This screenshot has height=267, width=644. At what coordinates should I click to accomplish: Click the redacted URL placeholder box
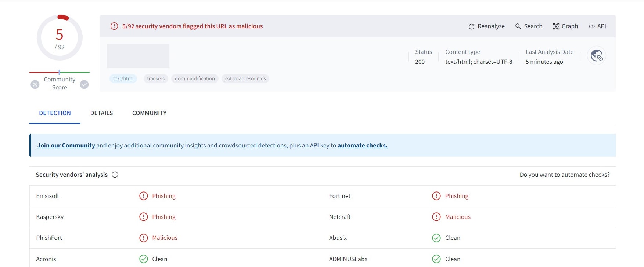138,56
